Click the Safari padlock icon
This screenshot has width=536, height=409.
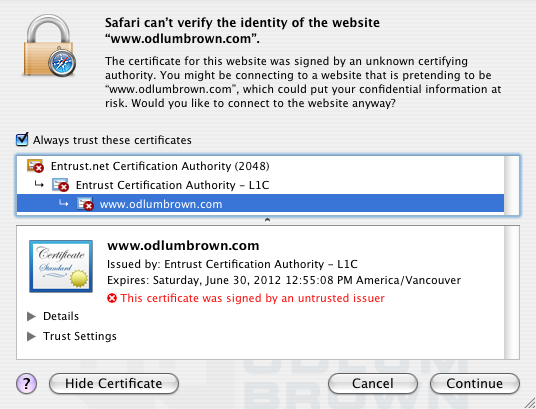pyautogui.click(x=50, y=45)
